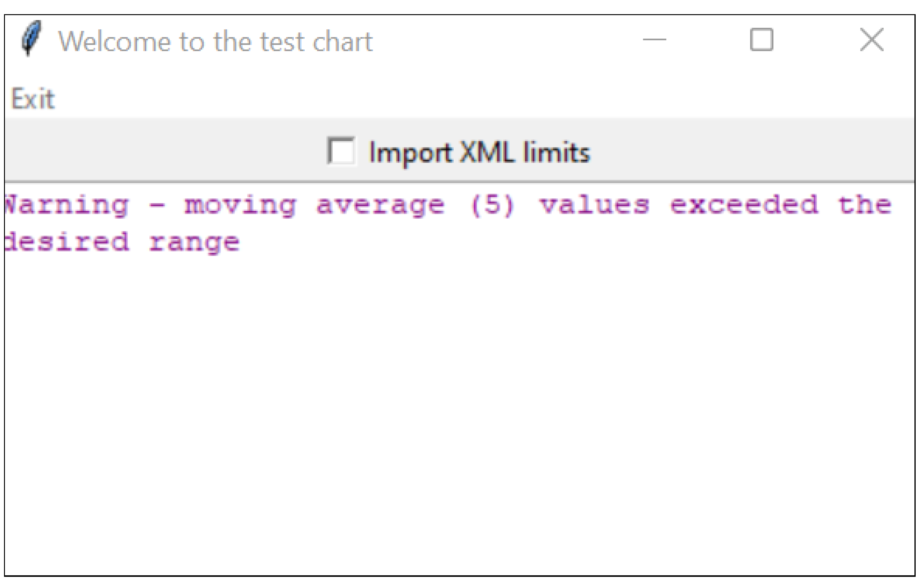
Task: Click "desired" on the second message line
Action: point(68,242)
